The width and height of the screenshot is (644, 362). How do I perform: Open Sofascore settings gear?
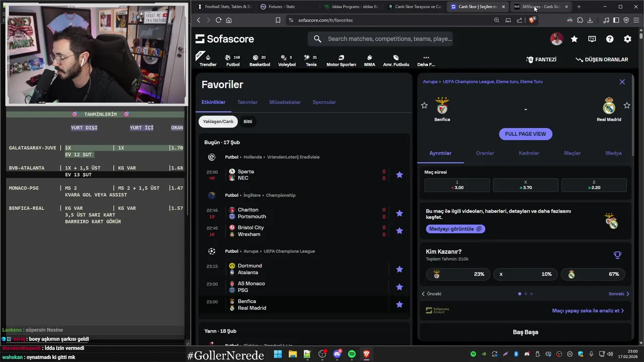[x=627, y=39]
